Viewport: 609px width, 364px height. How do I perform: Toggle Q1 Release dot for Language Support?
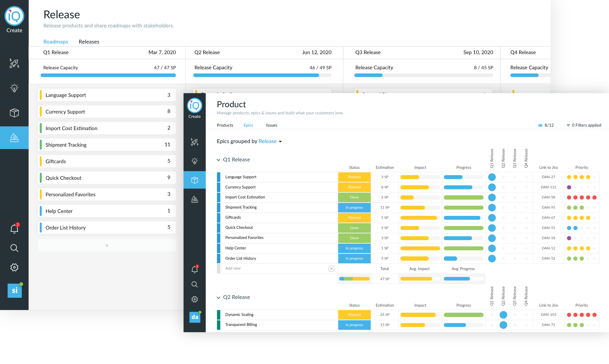click(x=492, y=177)
